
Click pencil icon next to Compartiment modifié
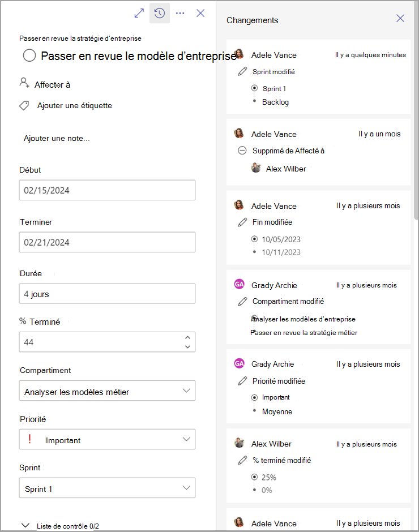pos(242,301)
